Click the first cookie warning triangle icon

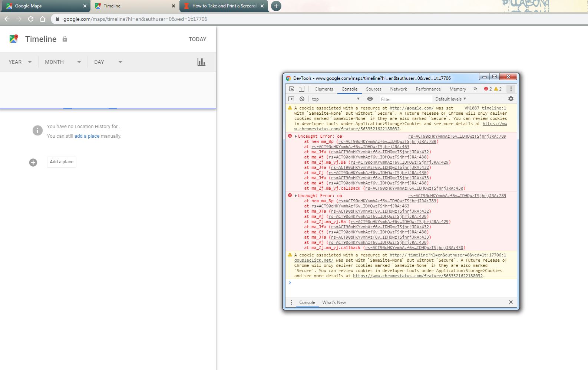point(290,108)
